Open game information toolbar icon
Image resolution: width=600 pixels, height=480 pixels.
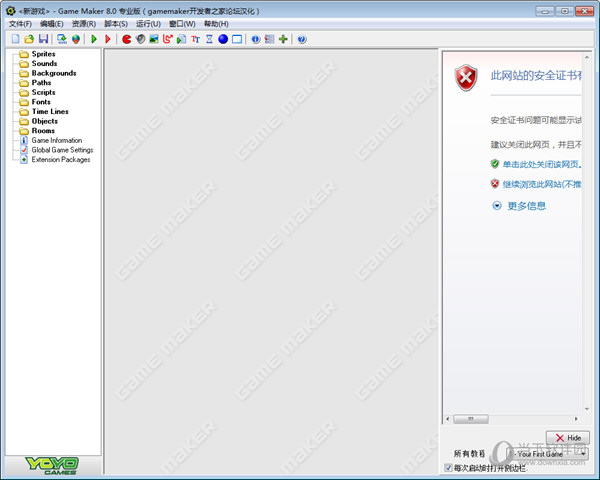tap(256, 39)
